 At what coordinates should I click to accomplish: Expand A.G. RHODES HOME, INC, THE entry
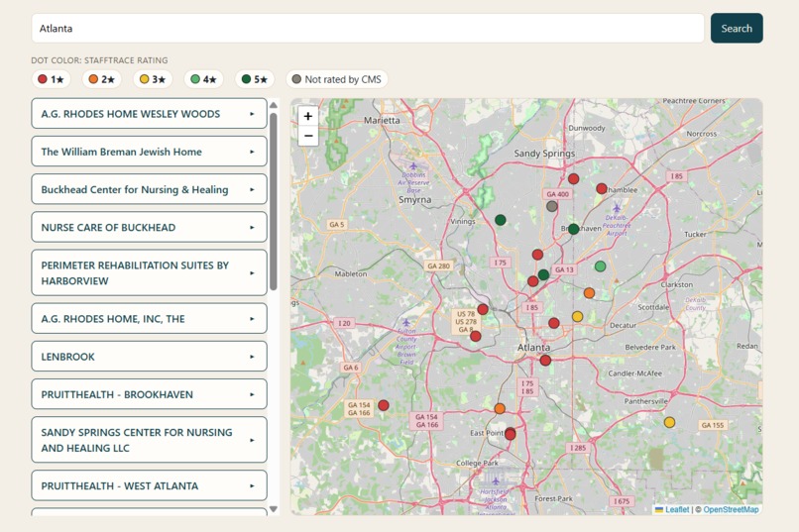(x=149, y=319)
